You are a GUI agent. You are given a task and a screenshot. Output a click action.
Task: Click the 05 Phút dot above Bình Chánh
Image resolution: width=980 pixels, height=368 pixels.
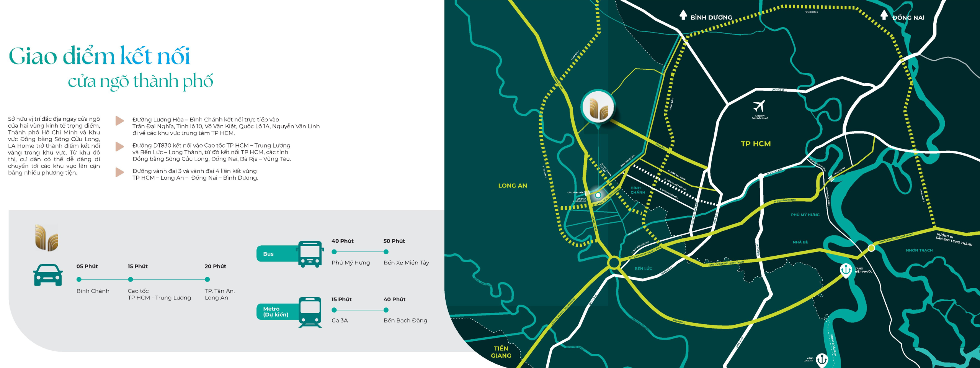tap(79, 279)
